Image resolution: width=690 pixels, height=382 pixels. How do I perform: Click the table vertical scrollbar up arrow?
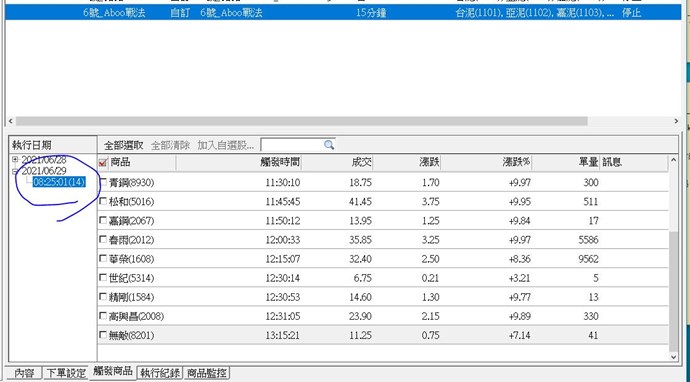point(673,161)
